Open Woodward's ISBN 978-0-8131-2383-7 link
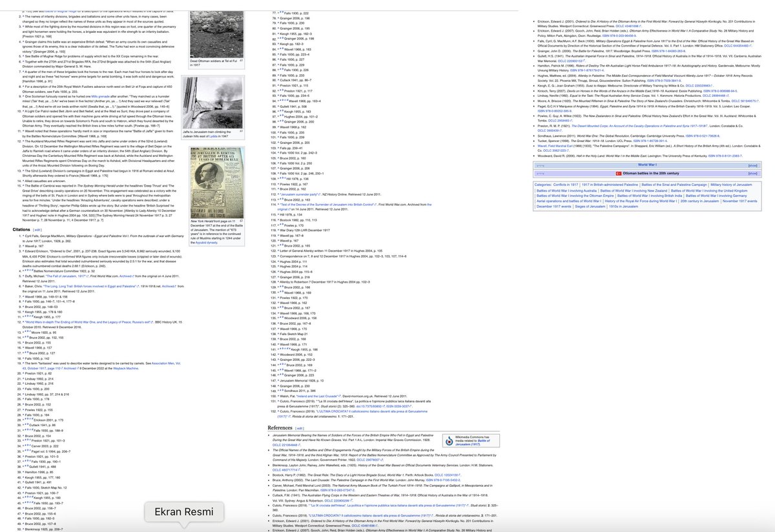Screen dimensions: 775x532 [725, 156]
